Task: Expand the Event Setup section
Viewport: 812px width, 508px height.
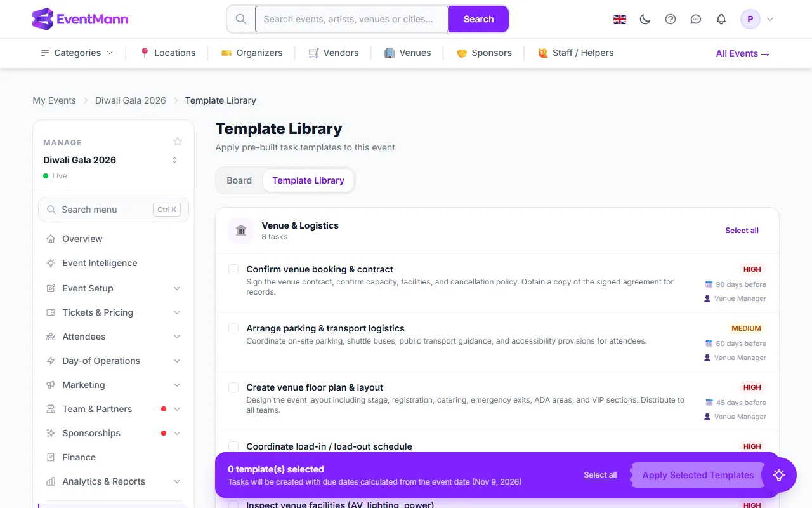Action: (x=114, y=288)
